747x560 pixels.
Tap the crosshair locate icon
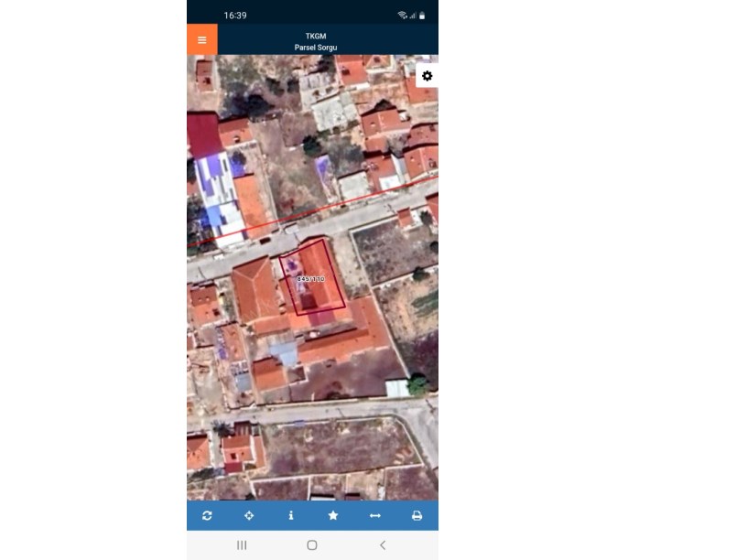(x=249, y=516)
